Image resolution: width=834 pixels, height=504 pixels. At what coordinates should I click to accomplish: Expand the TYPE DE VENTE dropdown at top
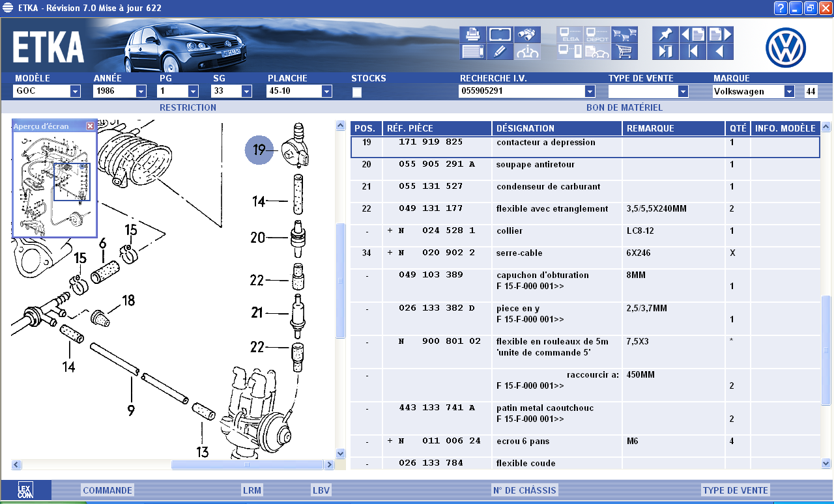click(683, 91)
